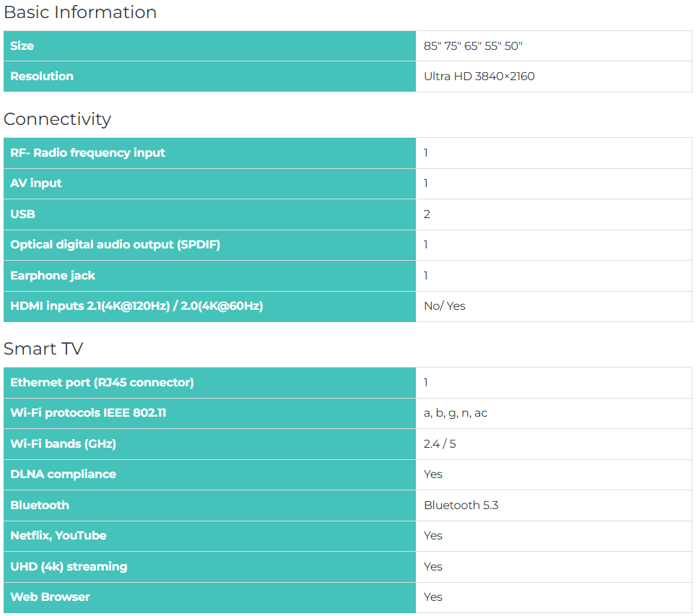Click the Connectivity section heading

click(58, 119)
